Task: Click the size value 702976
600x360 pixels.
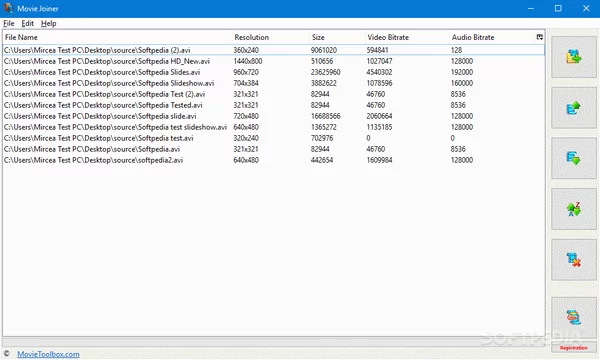Action: tap(322, 138)
